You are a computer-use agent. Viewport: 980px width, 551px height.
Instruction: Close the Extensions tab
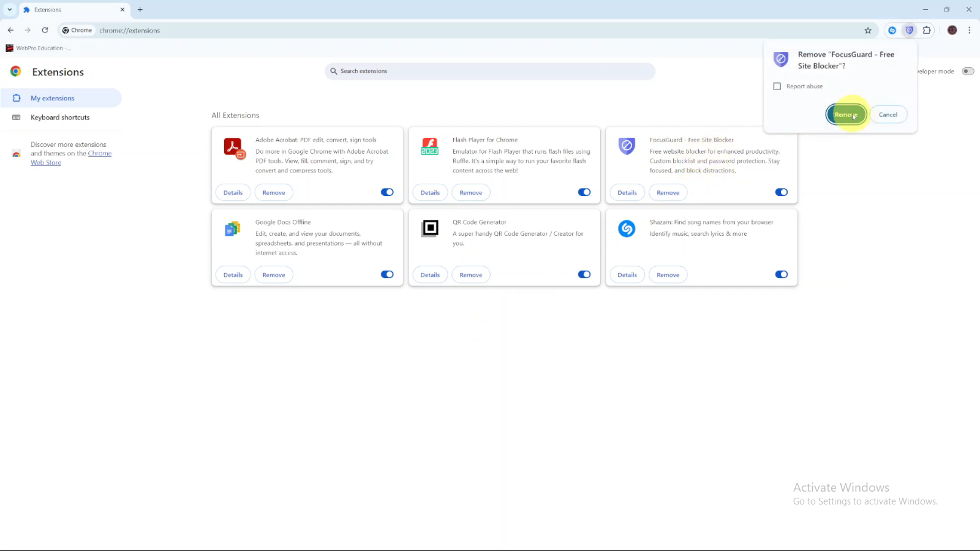(x=123, y=10)
